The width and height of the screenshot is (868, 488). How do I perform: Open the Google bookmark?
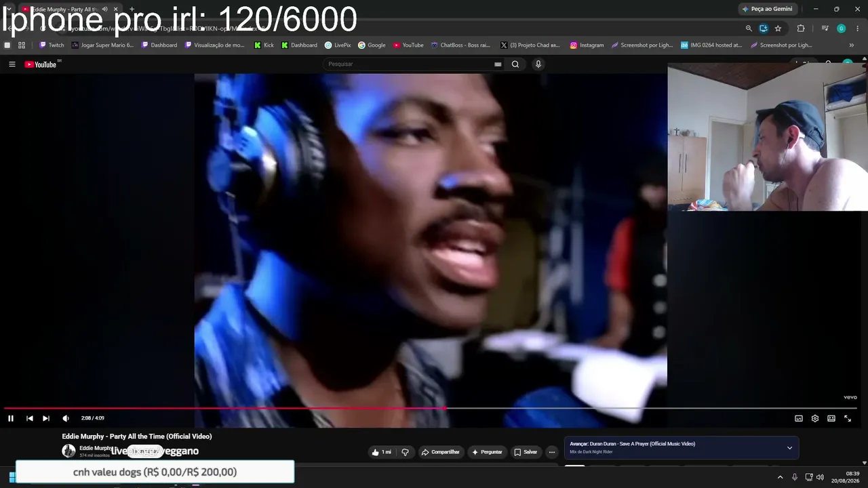pos(372,45)
